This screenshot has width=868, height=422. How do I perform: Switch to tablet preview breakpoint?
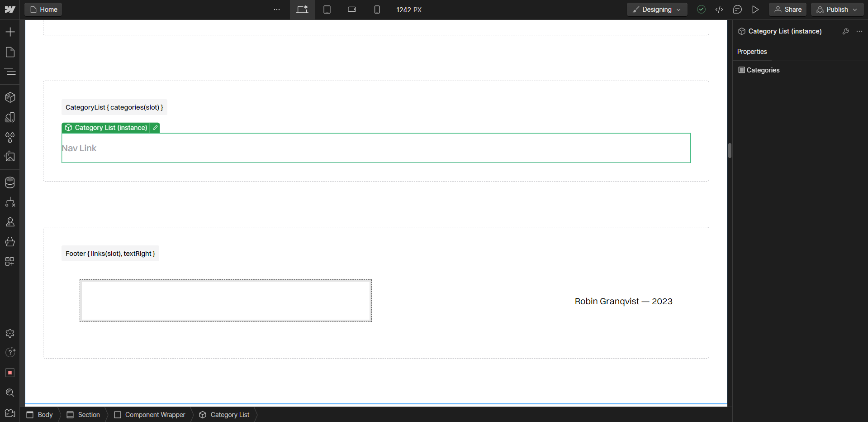327,9
